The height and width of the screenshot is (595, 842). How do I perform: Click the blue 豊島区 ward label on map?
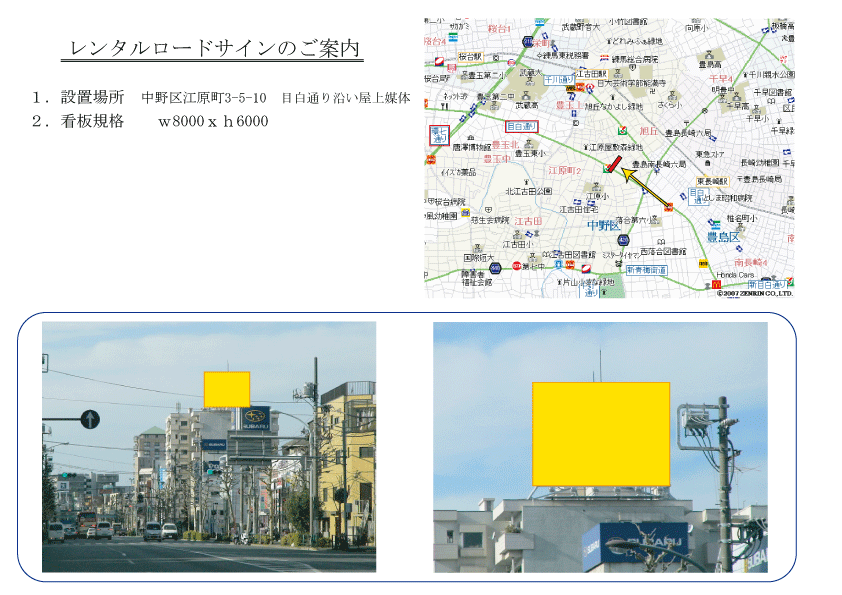722,237
